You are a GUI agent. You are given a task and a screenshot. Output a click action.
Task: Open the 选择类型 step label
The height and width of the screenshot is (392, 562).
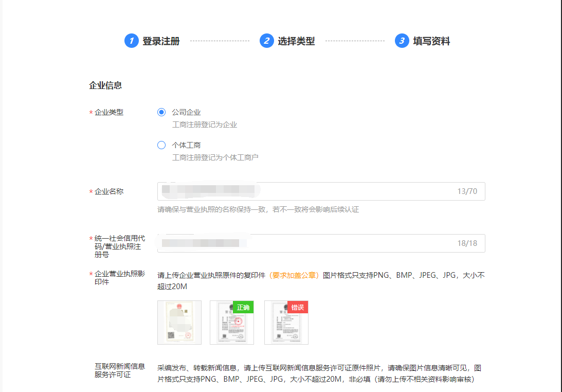click(296, 41)
